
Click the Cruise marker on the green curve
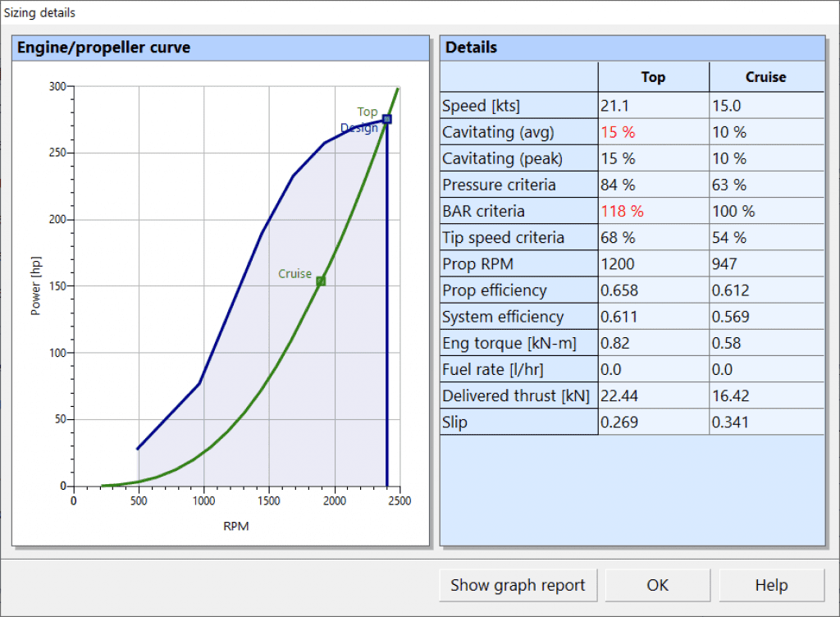click(x=321, y=280)
